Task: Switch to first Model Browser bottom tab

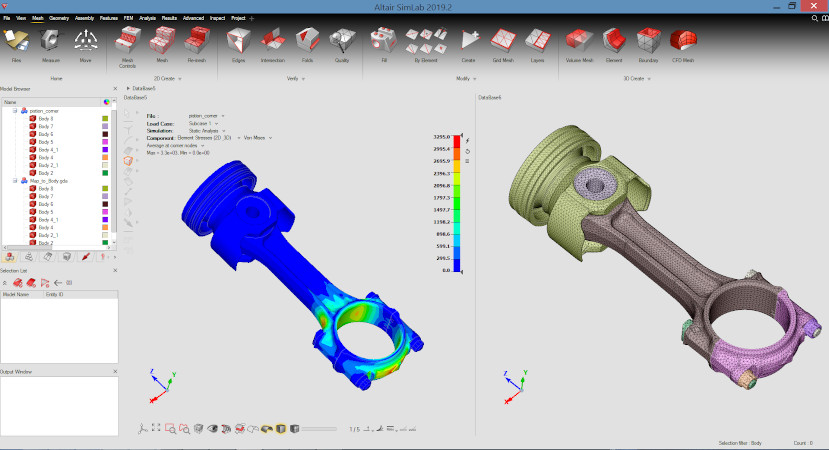Action: coord(10,257)
